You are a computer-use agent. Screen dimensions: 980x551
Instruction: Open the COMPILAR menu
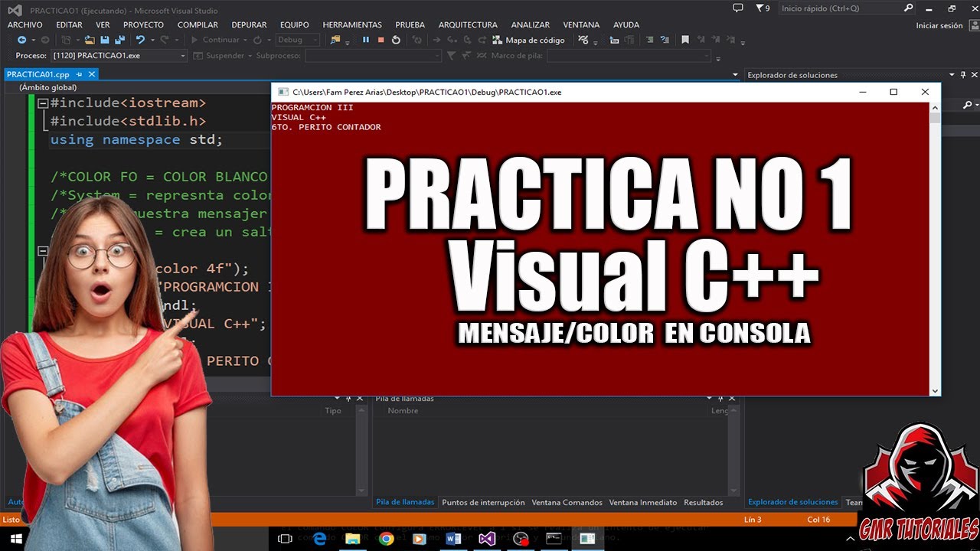(198, 24)
